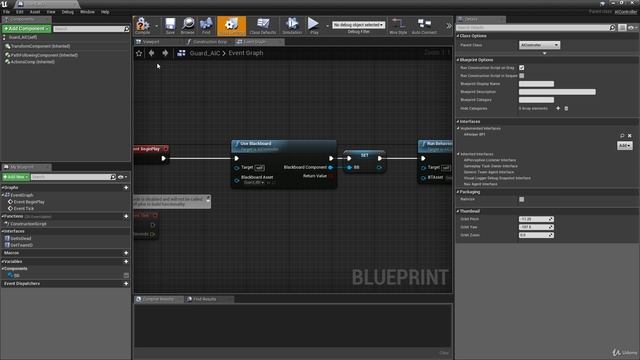
Task: Add a new function with Functions plus
Action: 126,216
